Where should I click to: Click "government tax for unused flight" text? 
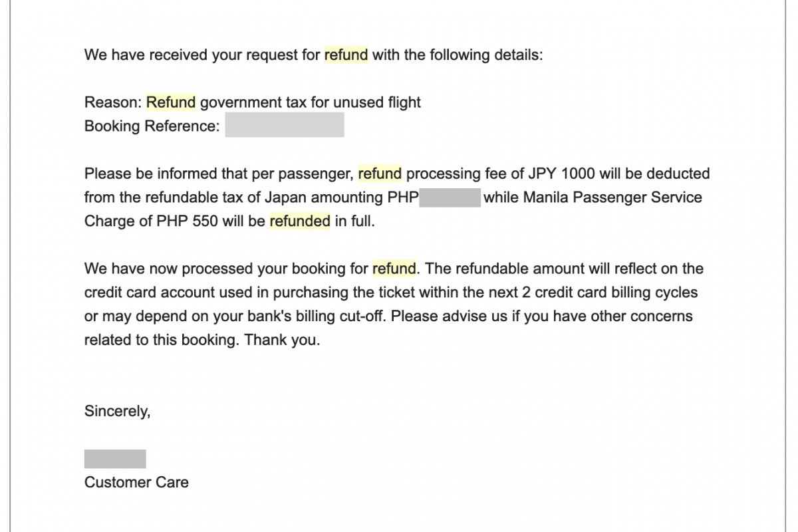tap(311, 102)
